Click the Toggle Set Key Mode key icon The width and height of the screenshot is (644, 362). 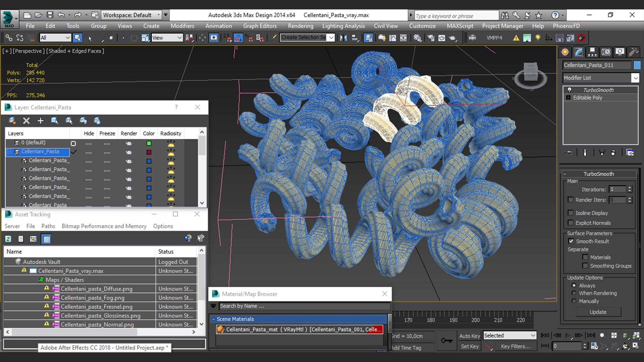[x=447, y=341]
